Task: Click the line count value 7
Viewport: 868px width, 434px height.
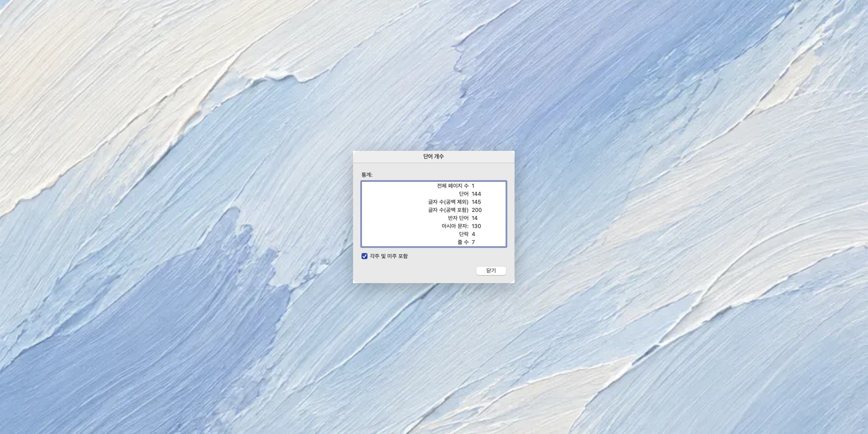Action: (473, 242)
